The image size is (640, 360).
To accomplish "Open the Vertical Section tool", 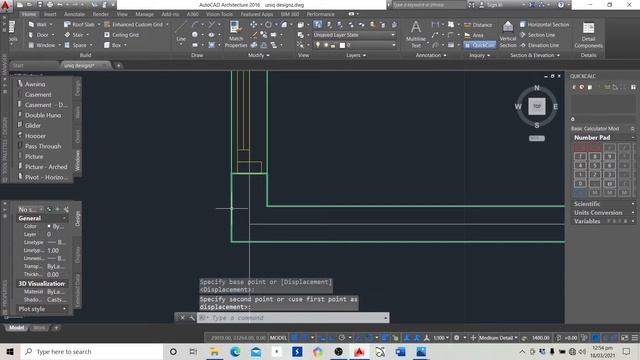I will click(x=508, y=34).
